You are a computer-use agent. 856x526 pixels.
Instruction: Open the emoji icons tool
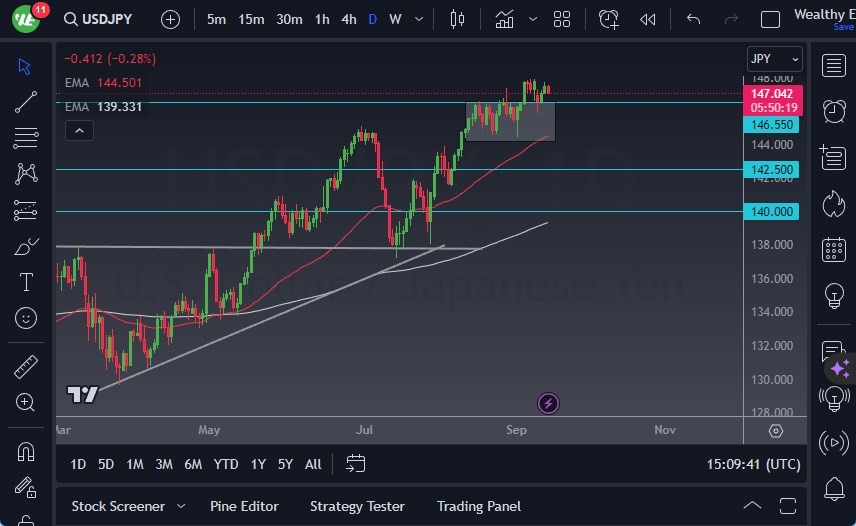click(x=26, y=319)
